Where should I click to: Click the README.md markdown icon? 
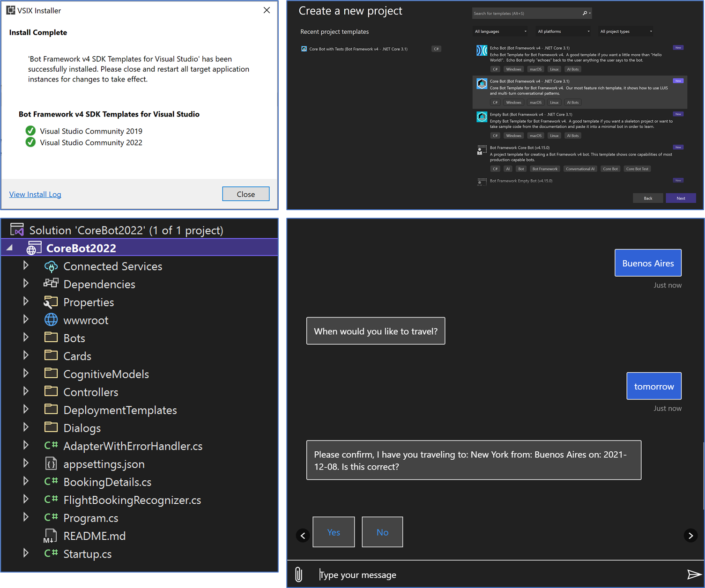[51, 536]
